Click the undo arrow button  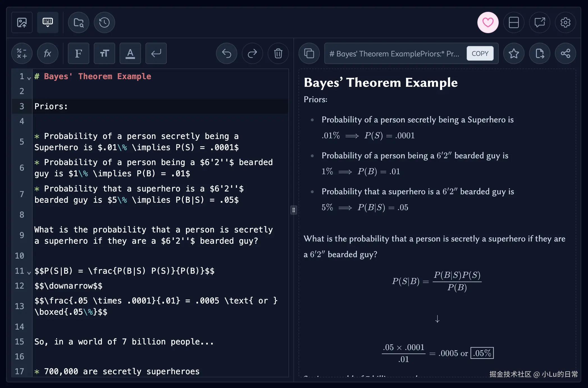coord(226,53)
